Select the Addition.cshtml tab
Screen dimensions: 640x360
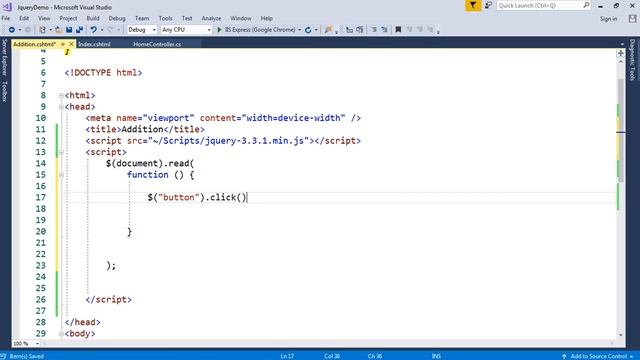(34, 44)
